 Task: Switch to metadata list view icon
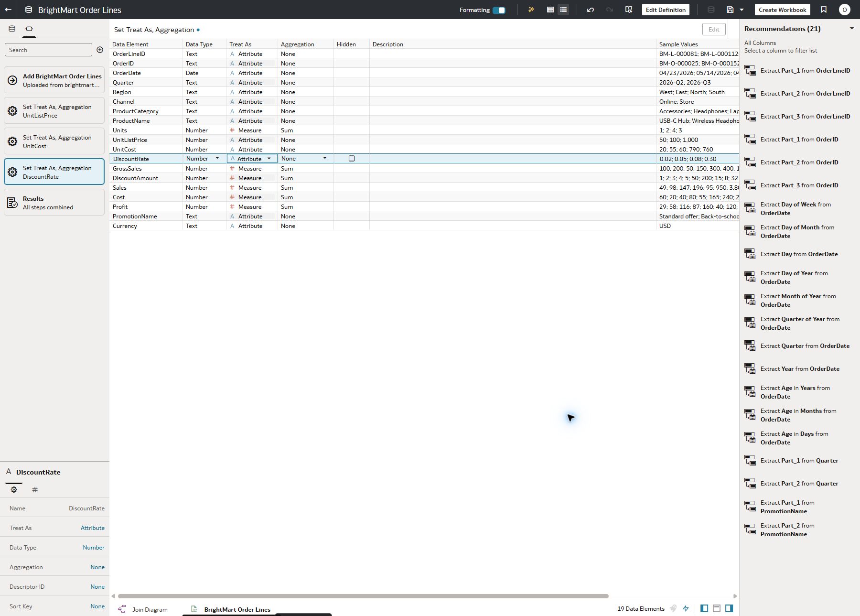(x=563, y=10)
